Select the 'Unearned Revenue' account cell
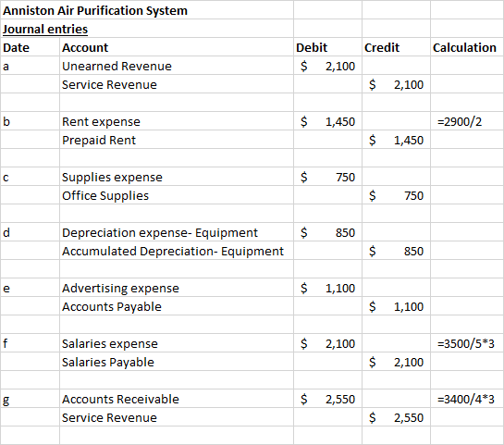504x445 pixels. [177, 66]
